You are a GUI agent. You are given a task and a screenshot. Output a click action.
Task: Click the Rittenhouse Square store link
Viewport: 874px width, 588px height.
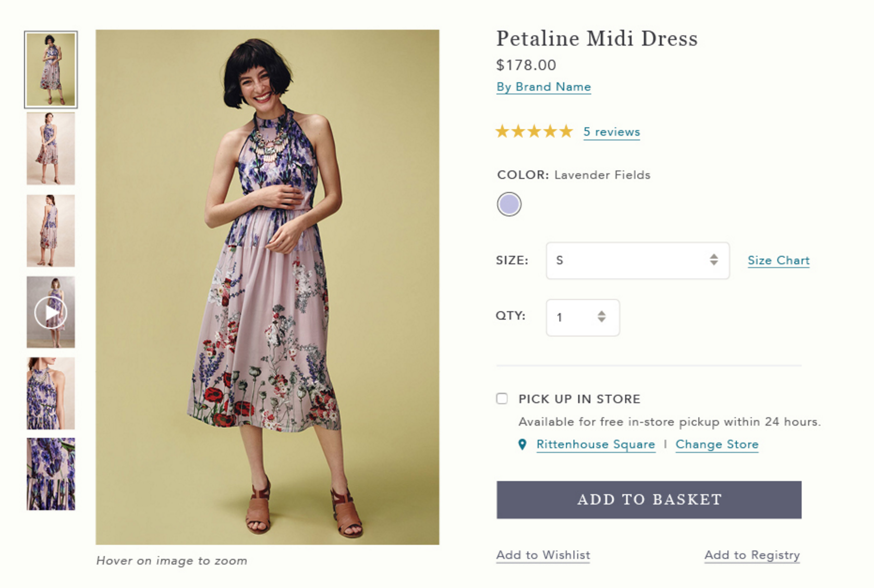(x=596, y=444)
